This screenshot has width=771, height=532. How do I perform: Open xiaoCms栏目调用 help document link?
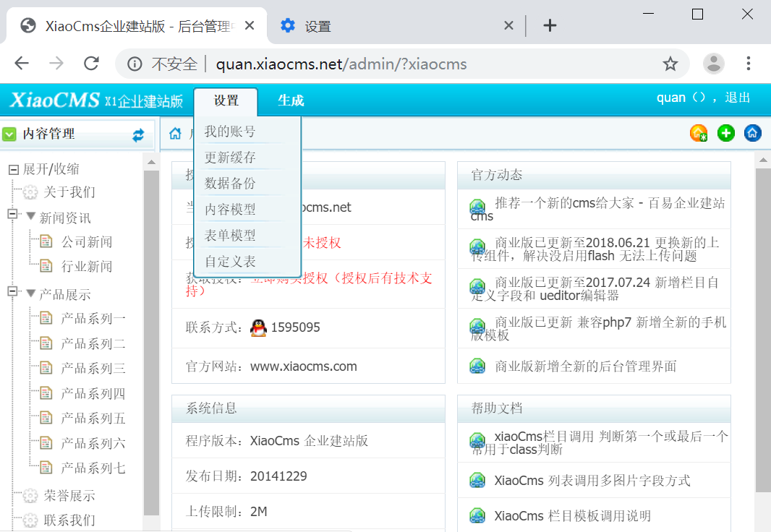(x=599, y=442)
